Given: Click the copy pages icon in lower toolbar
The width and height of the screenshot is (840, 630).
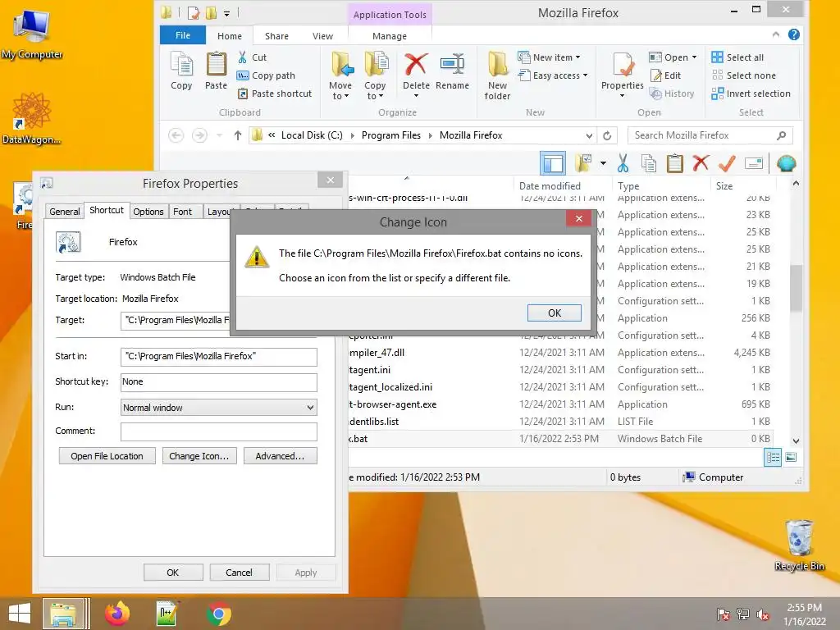Looking at the screenshot, I should point(649,163).
